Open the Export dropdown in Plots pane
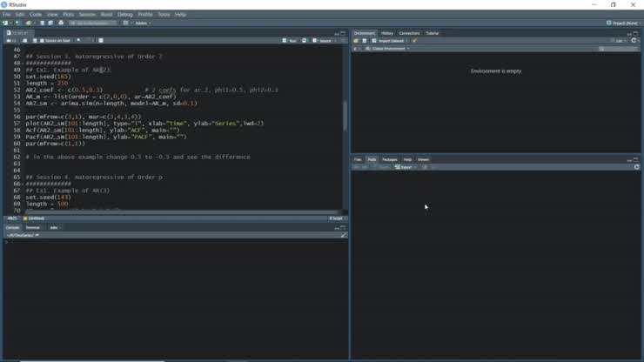Image resolution: width=644 pixels, height=362 pixels. 406,167
